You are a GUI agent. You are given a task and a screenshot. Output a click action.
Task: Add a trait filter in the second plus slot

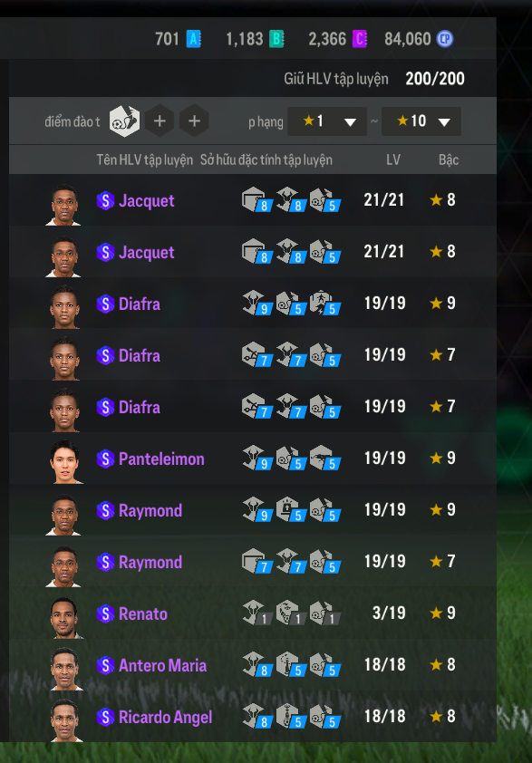194,121
